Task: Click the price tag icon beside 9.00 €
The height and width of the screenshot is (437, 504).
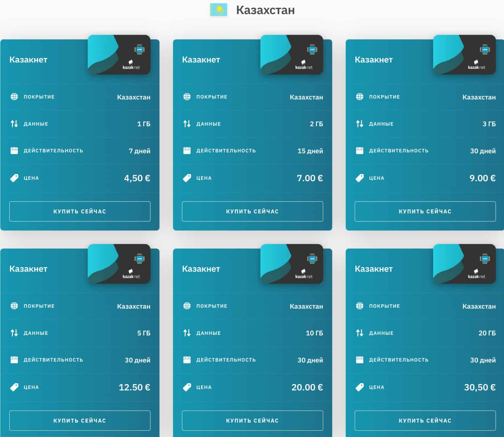Action: (x=359, y=178)
